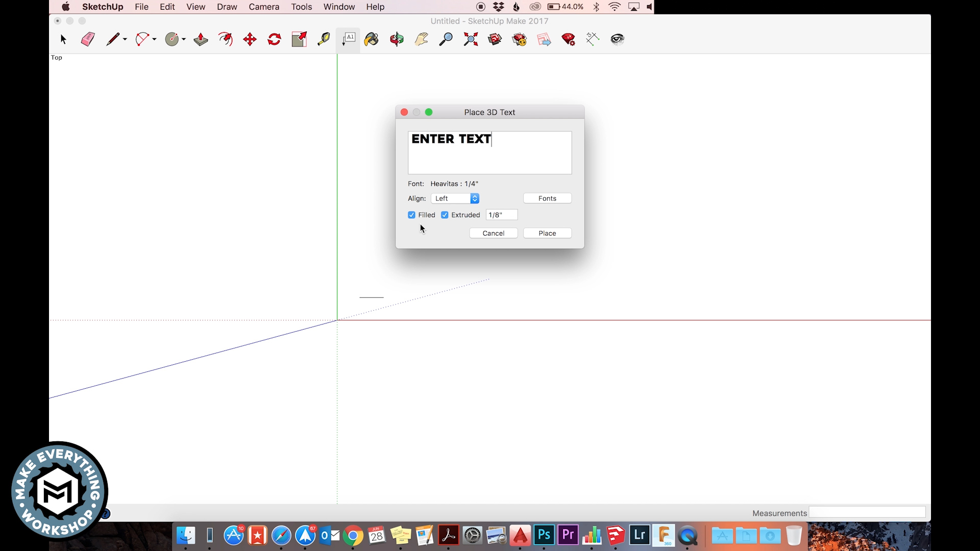The image size is (980, 551).
Task: Select the Rotate tool
Action: [x=275, y=39]
